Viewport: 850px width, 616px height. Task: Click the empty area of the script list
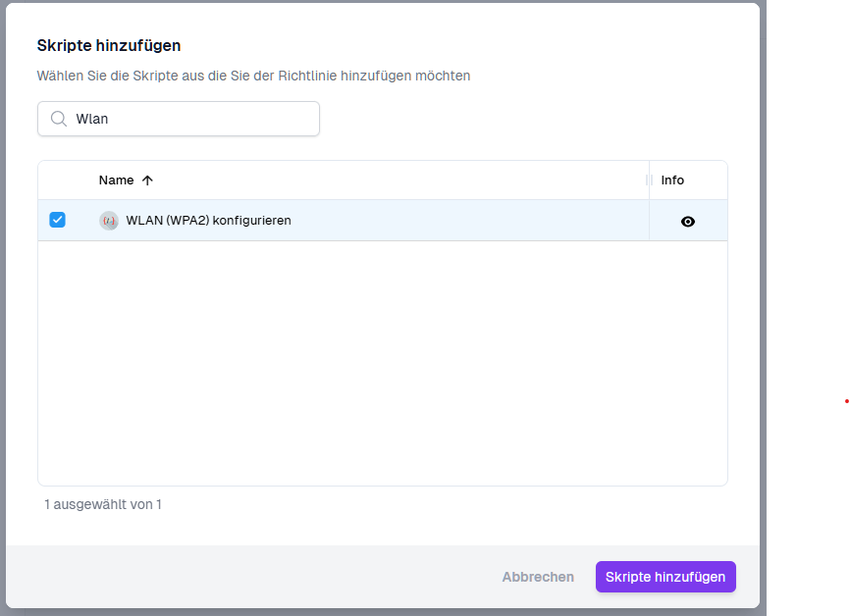tap(383, 363)
